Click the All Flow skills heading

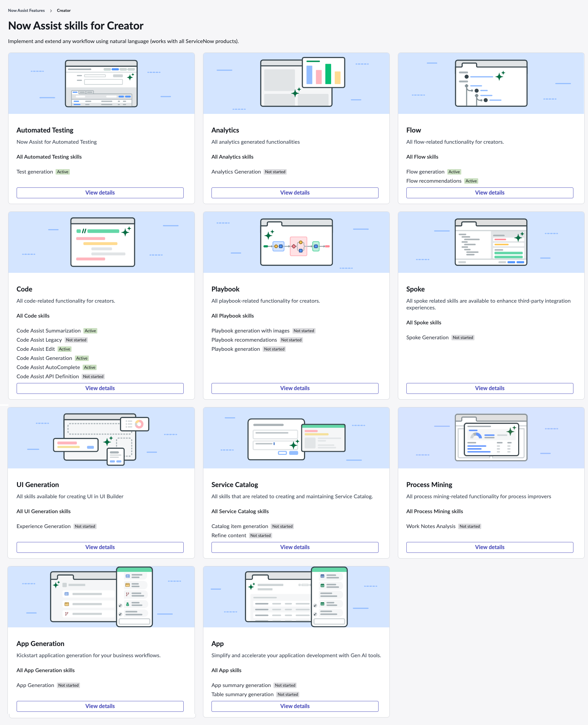point(422,157)
